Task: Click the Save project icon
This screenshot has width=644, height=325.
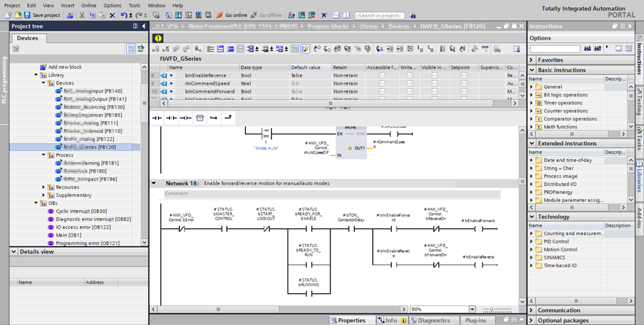Action: pyautogui.click(x=27, y=15)
